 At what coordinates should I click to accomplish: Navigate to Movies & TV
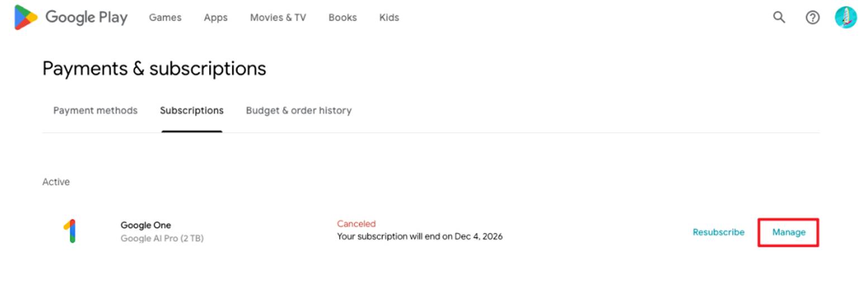278,17
